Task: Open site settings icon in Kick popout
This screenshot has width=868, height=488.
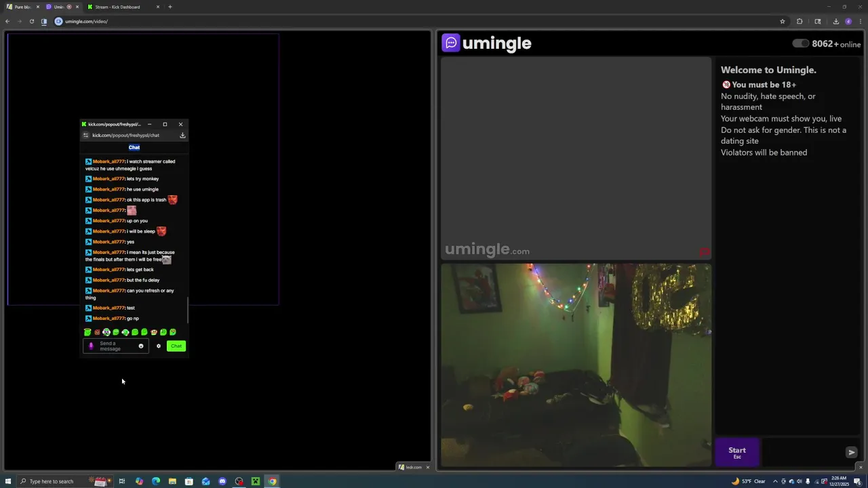Action: coord(85,136)
